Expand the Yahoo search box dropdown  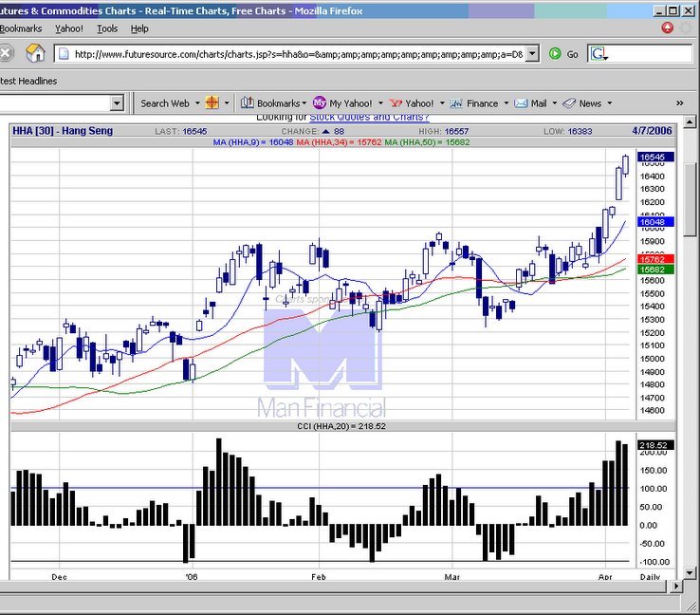pyautogui.click(x=117, y=103)
